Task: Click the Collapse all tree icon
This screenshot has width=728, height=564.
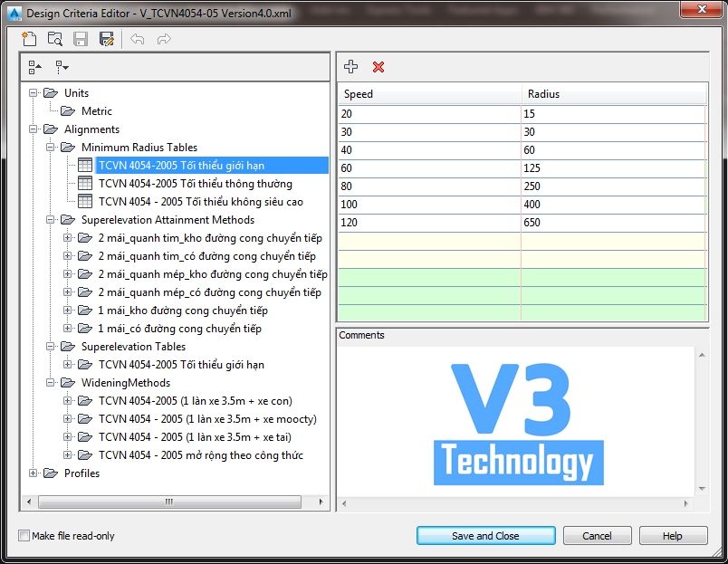Action: [x=34, y=67]
